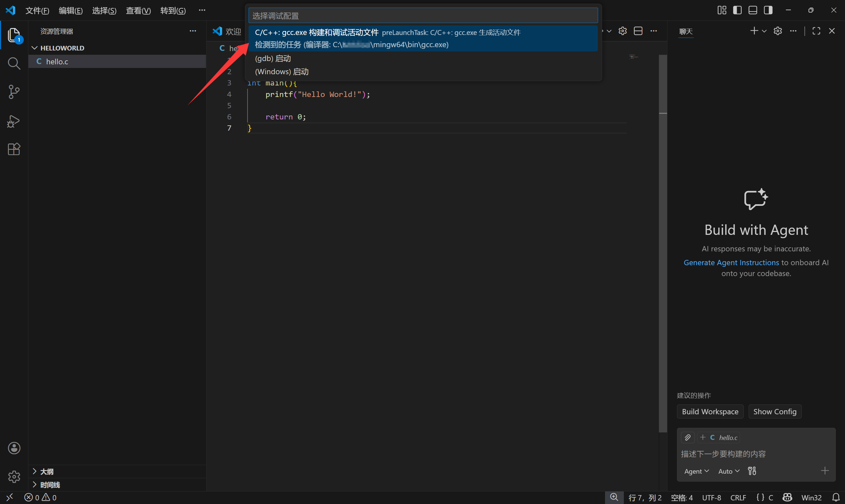This screenshot has width=845, height=504.
Task: Click the Copilot status icon
Action: point(787,497)
